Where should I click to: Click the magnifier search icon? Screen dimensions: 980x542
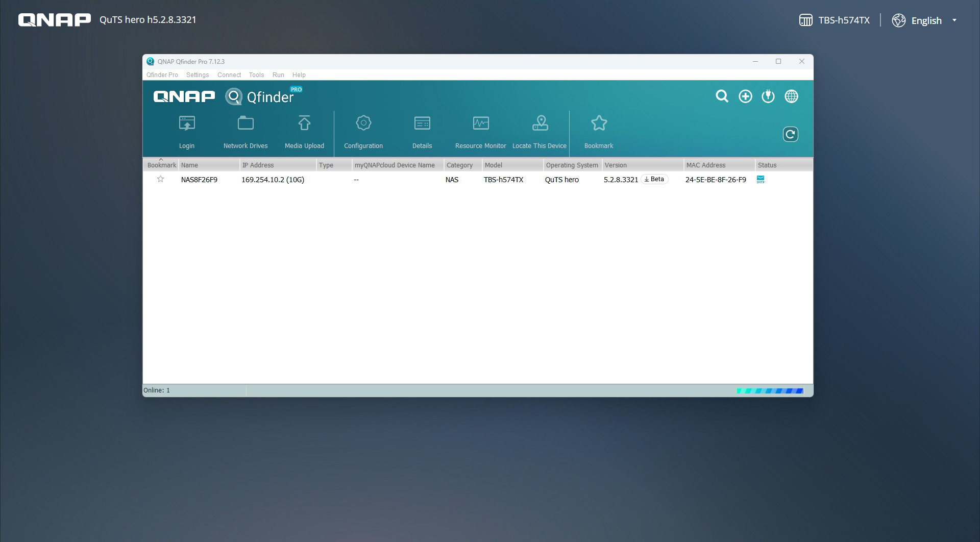coord(722,96)
